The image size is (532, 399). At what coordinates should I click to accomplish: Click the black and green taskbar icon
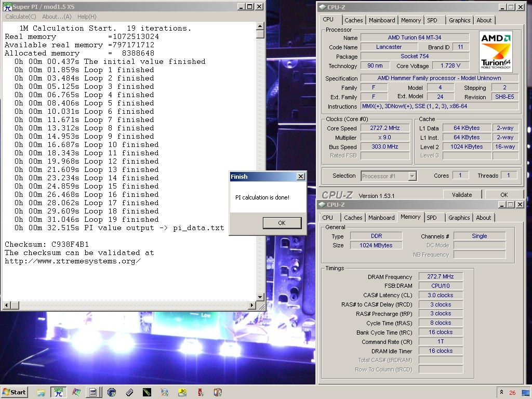147,393
